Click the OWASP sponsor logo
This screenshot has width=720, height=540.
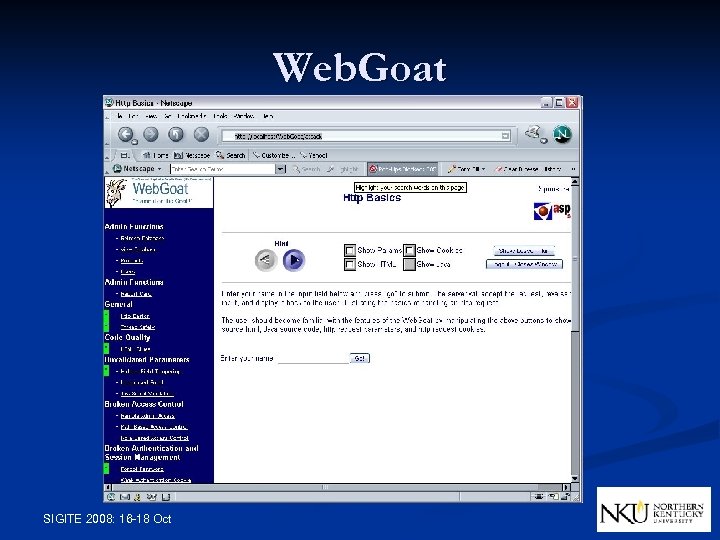[x=552, y=211]
